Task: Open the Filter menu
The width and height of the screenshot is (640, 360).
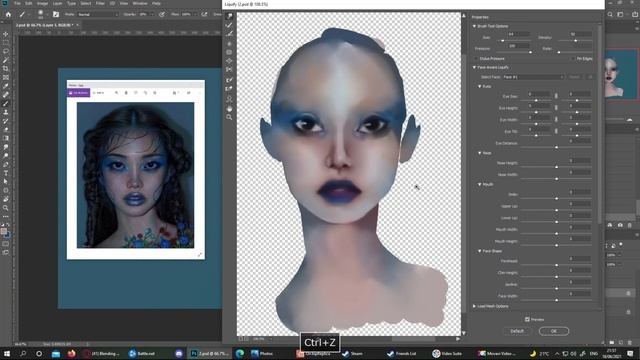Action: (100, 3)
